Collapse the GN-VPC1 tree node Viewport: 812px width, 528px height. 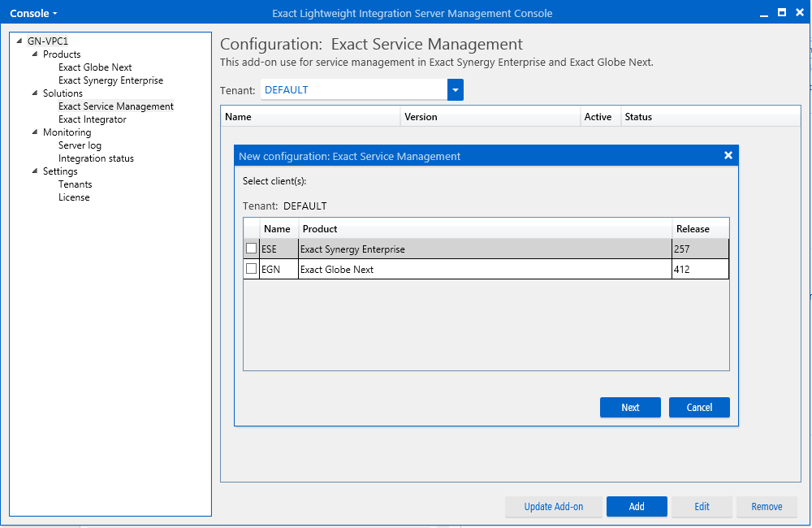click(19, 41)
